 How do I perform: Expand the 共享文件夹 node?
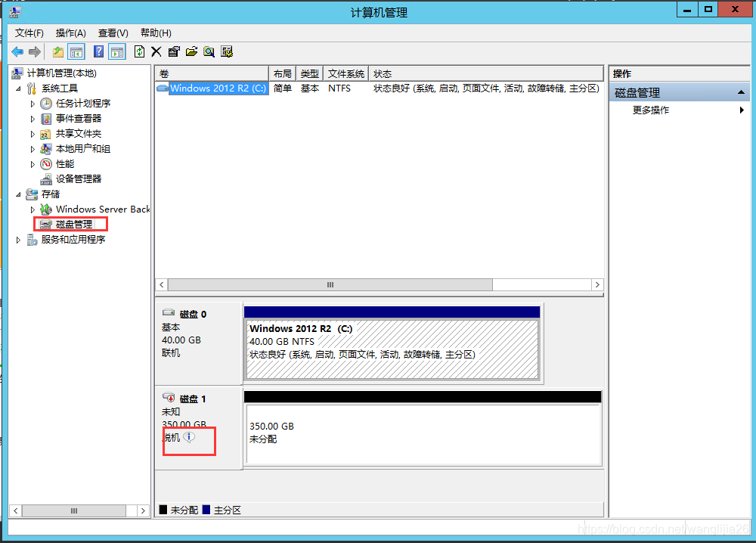[x=33, y=134]
